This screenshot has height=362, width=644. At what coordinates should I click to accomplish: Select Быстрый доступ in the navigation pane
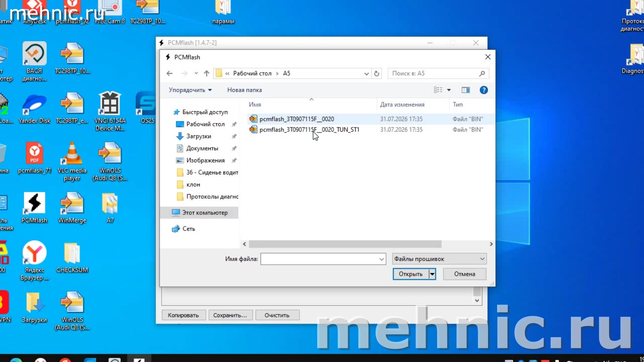click(205, 112)
